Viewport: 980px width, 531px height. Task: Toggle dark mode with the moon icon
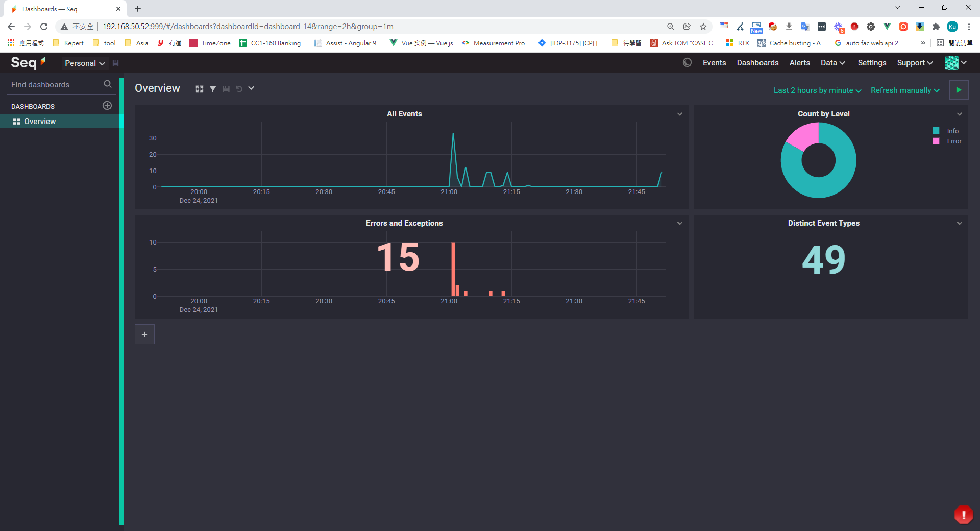click(687, 63)
